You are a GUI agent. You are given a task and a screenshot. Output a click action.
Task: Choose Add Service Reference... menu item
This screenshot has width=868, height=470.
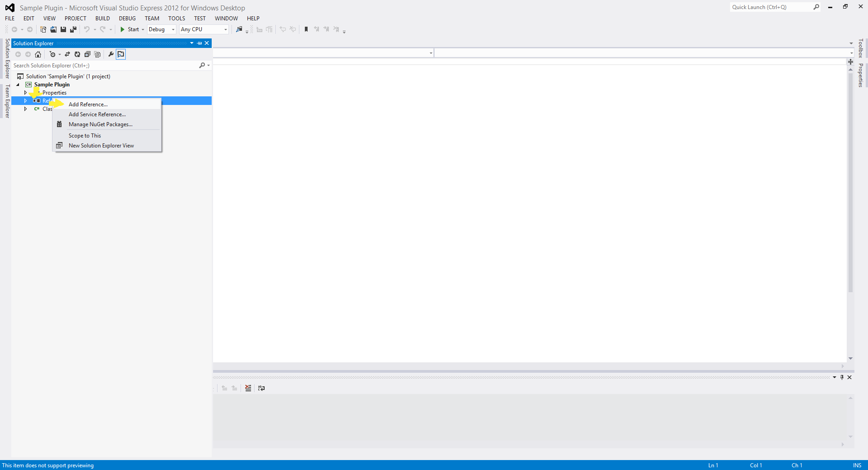click(x=107, y=114)
